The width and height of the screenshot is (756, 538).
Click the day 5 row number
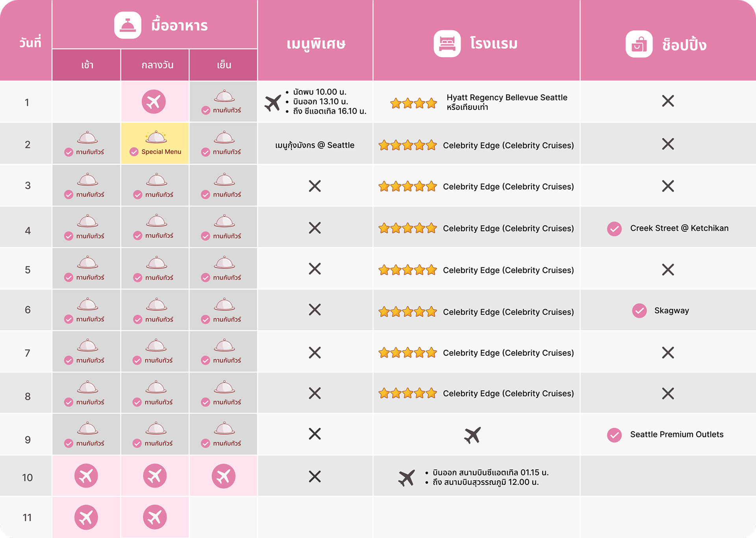[x=28, y=270]
